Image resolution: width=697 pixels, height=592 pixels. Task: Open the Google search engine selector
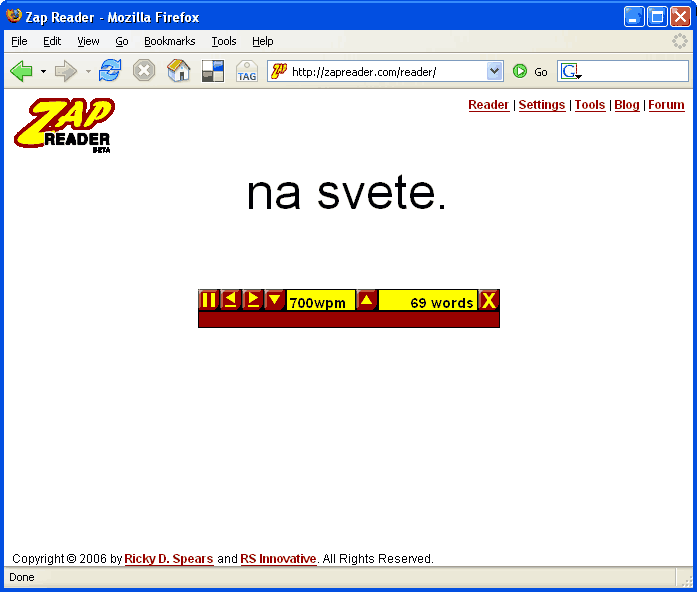571,71
